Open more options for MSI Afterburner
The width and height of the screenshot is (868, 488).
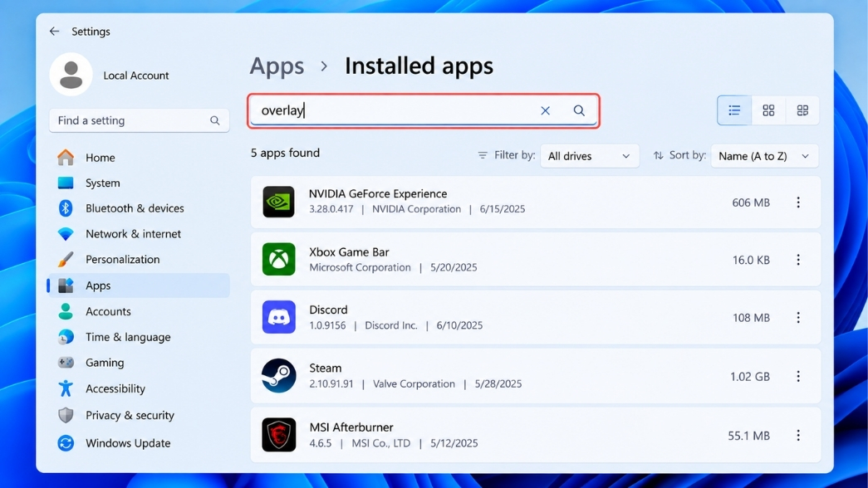point(798,436)
